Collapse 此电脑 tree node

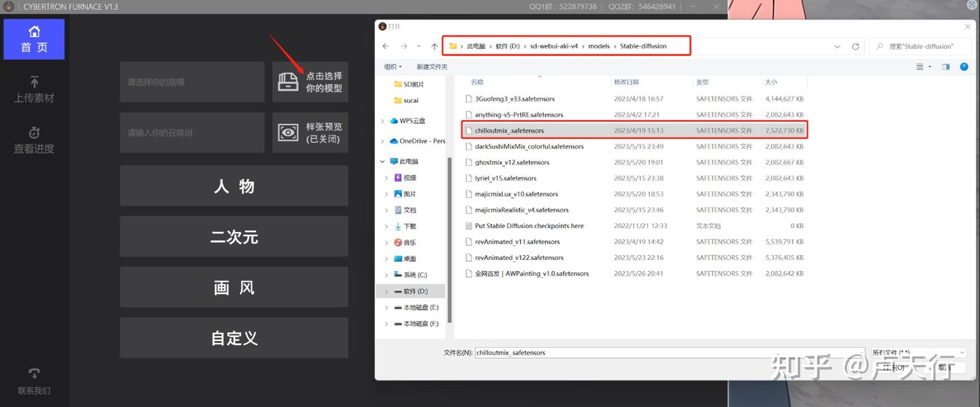click(x=382, y=162)
